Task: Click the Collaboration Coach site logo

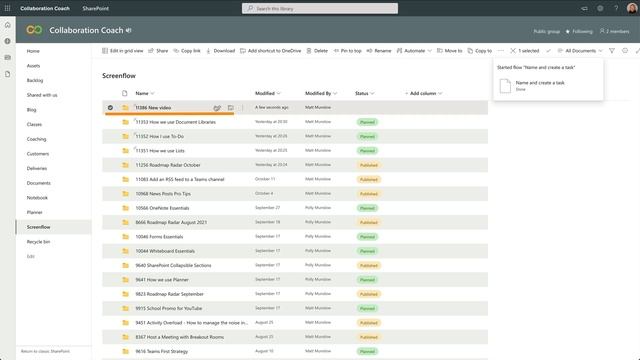Action: pyautogui.click(x=34, y=30)
